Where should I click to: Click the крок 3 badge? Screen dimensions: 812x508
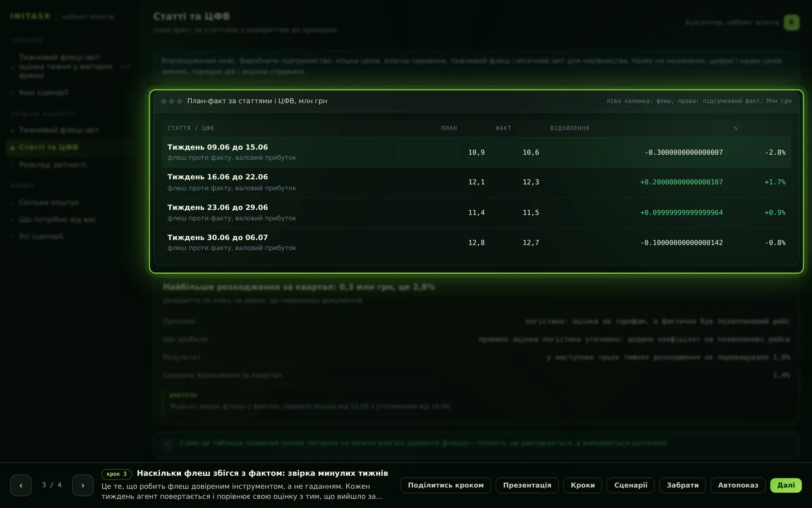click(x=117, y=474)
